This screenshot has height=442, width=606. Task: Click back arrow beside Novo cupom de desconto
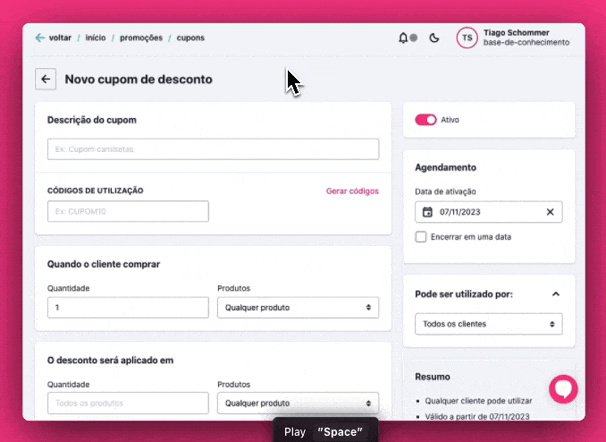tap(46, 79)
